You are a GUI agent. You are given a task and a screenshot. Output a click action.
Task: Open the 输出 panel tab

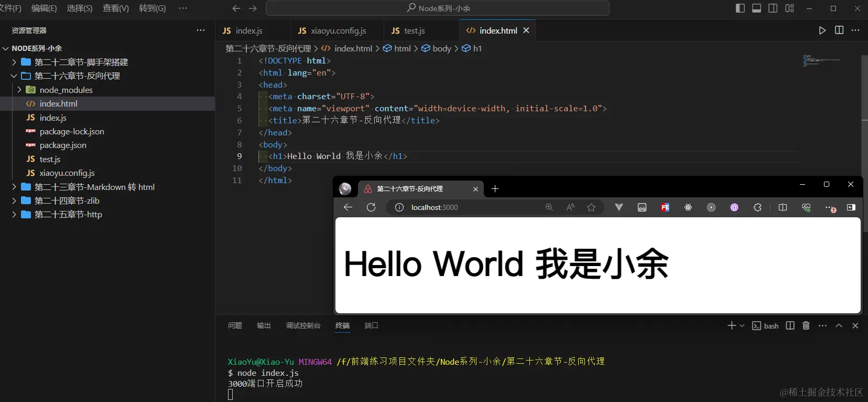click(264, 325)
